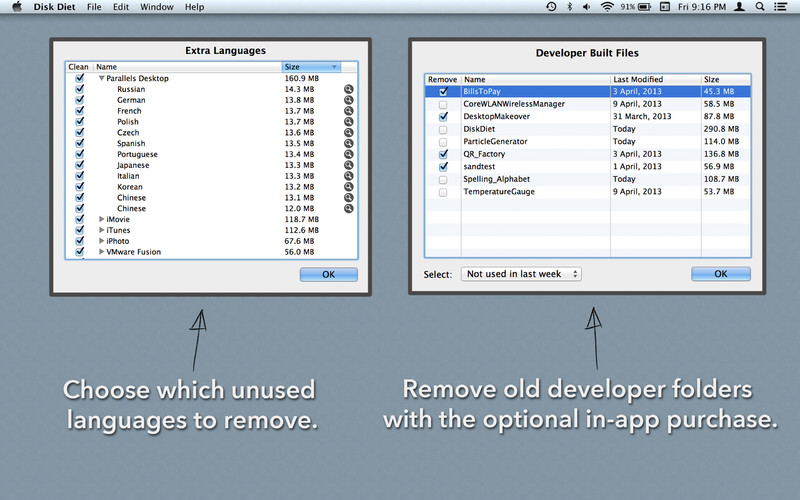
Task: Click OK in Extra Languages dialog
Action: [x=329, y=274]
